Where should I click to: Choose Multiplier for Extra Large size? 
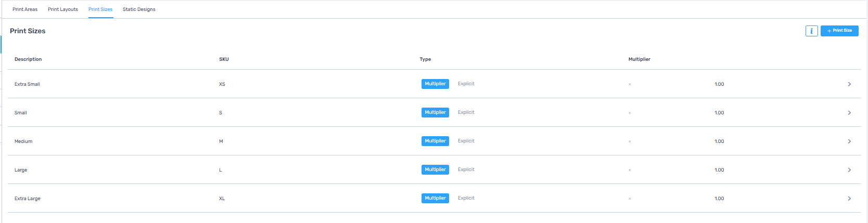pos(435,198)
